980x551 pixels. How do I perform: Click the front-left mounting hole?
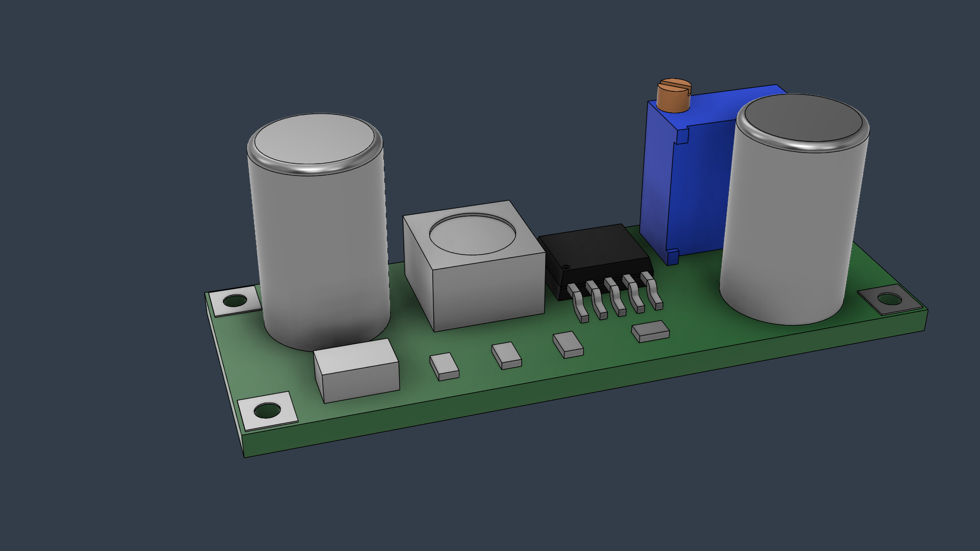(x=267, y=410)
